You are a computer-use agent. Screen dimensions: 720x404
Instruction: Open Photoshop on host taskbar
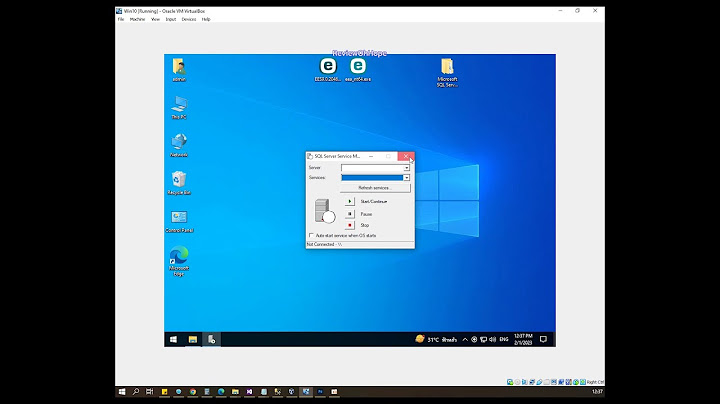(320, 392)
